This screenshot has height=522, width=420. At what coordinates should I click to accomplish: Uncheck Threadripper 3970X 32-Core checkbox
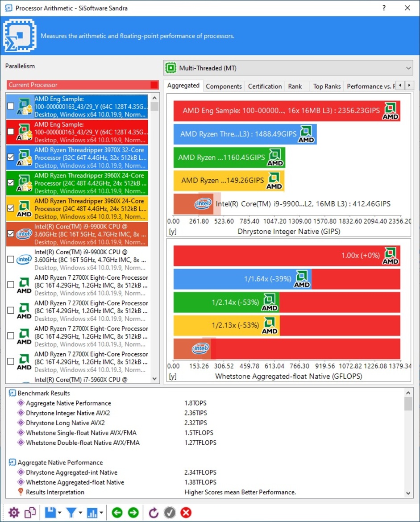coord(11,157)
